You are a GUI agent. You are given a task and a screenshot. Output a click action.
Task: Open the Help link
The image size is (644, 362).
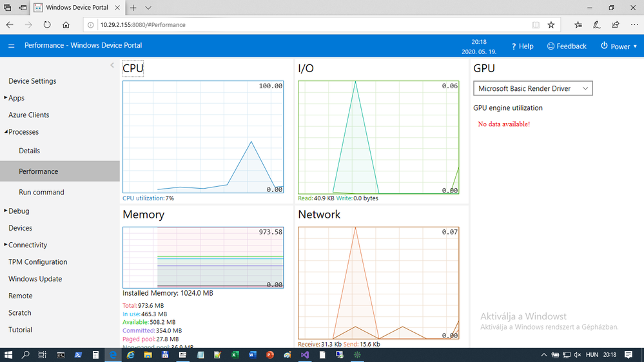coord(522,46)
